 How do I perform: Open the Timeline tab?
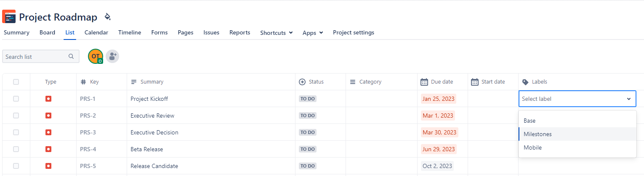129,32
